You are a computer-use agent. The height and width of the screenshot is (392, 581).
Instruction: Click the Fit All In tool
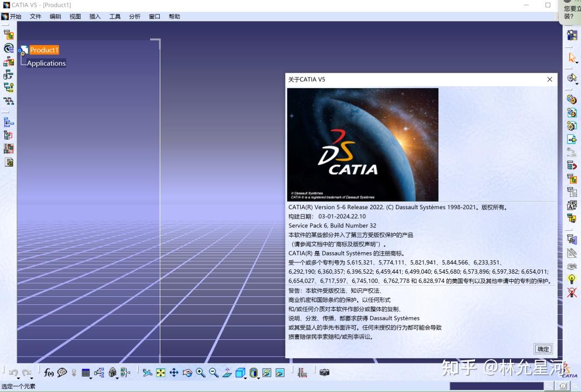click(x=161, y=372)
